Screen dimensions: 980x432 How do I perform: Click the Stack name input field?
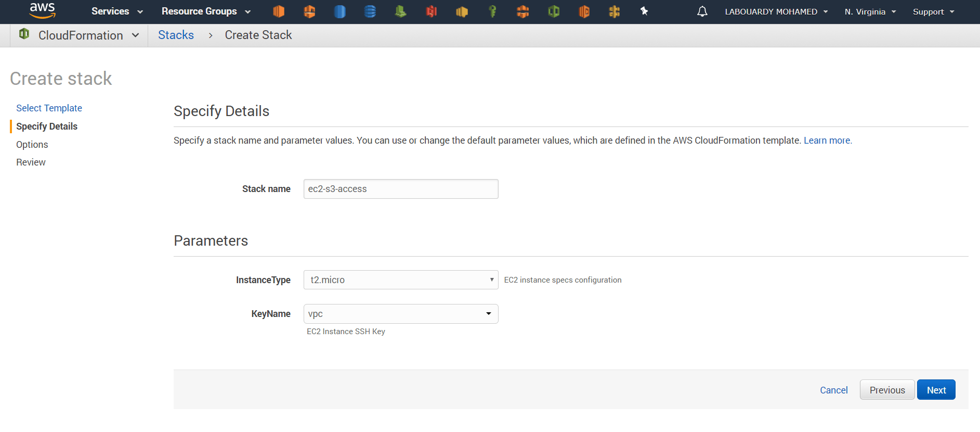point(401,189)
